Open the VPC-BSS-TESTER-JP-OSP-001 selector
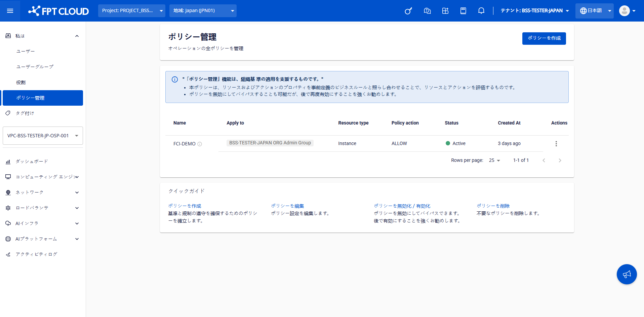 pos(43,136)
